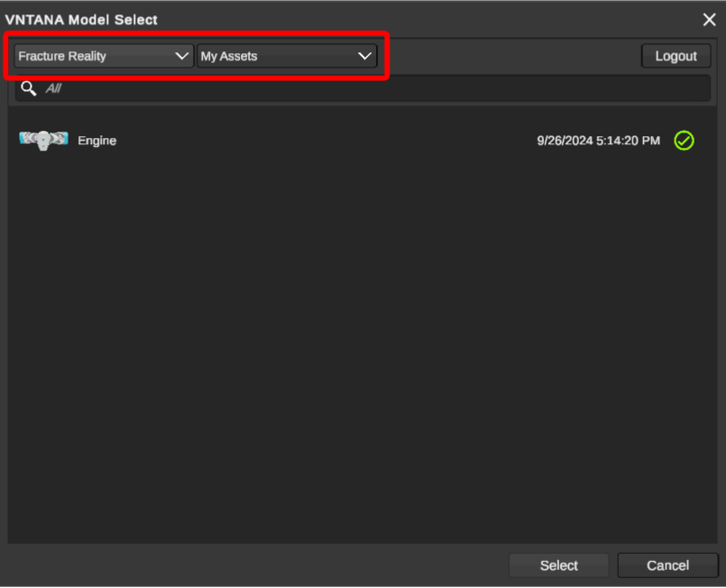
Task: Open the My Assets filter dropdown
Action: 286,56
